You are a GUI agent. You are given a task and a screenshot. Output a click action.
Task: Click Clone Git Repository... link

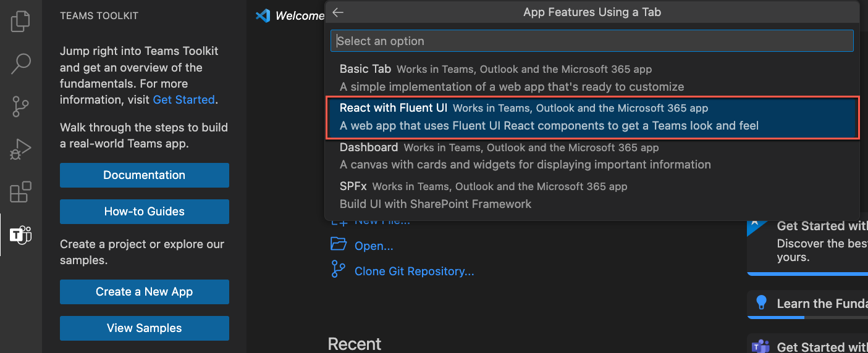415,271
